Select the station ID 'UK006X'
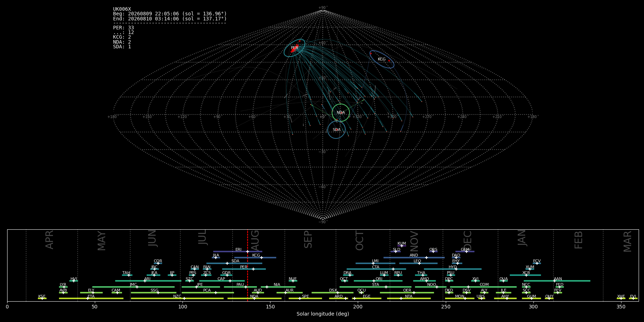 tap(122, 9)
